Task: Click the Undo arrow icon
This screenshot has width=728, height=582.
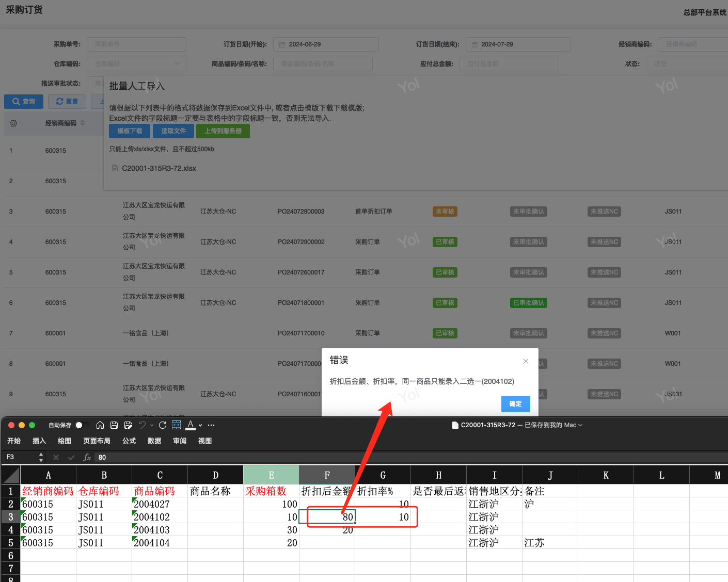Action: coord(142,425)
